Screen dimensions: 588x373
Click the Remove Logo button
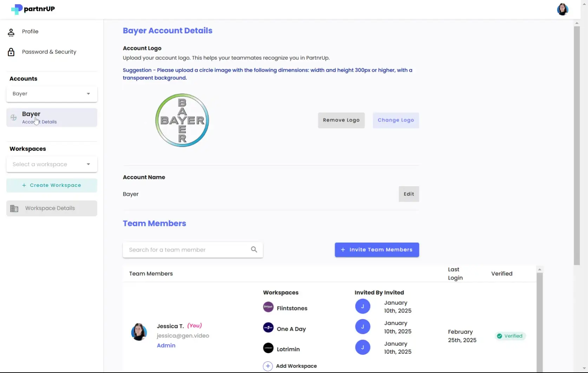341,120
